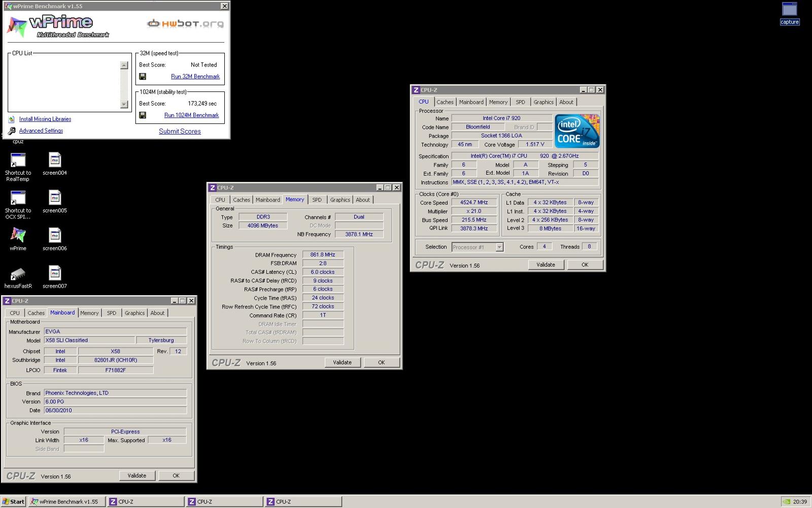The image size is (812, 508).
Task: Open the wPrime desktop icon
Action: [x=18, y=239]
